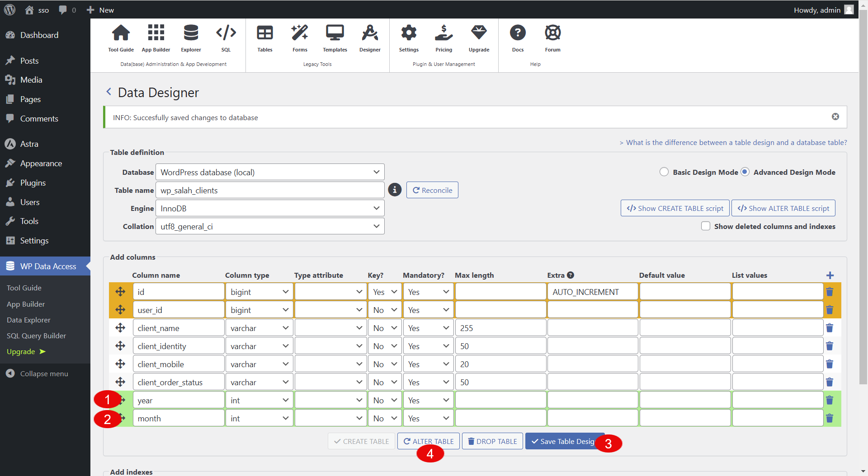The width and height of the screenshot is (868, 476).
Task: Expand the Engine InnoDB dropdown
Action: click(270, 208)
